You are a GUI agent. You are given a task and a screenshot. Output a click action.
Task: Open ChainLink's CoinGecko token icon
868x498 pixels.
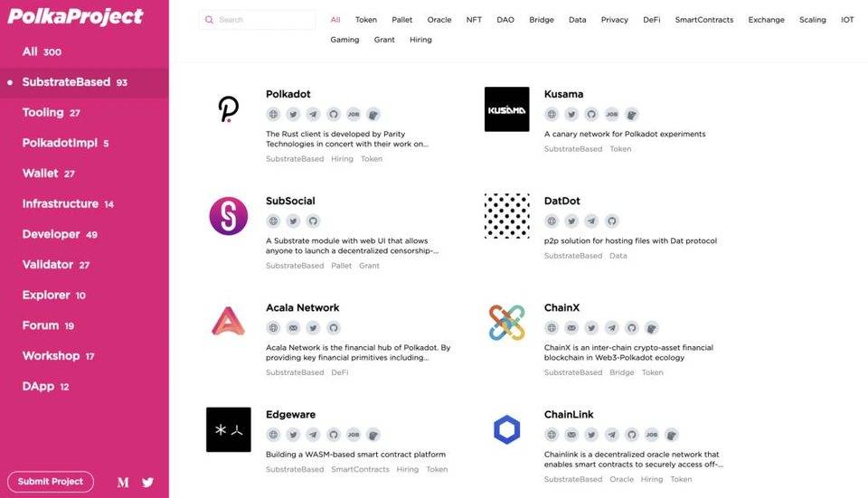(x=672, y=435)
